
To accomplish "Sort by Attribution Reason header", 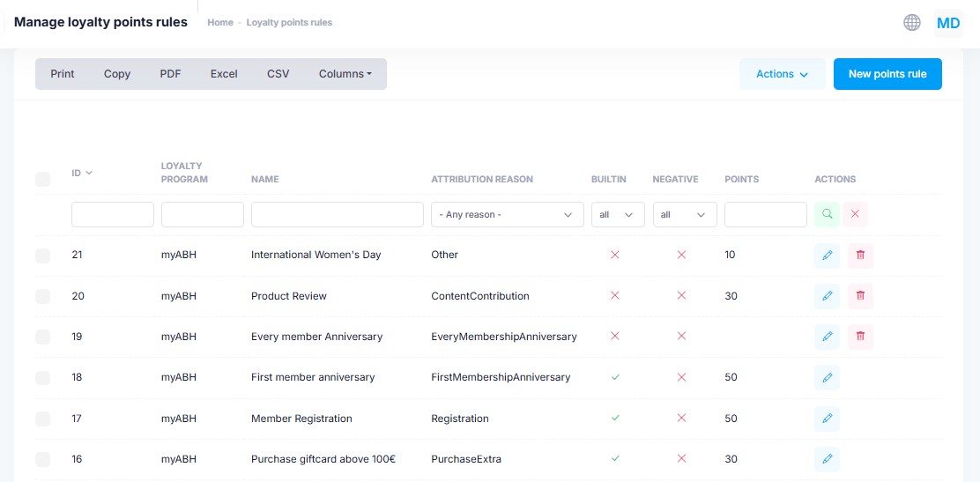I will [x=482, y=180].
